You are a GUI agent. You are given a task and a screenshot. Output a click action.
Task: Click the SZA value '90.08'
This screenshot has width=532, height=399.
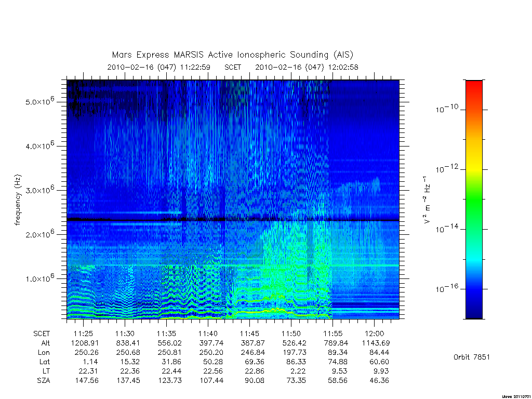(x=255, y=381)
